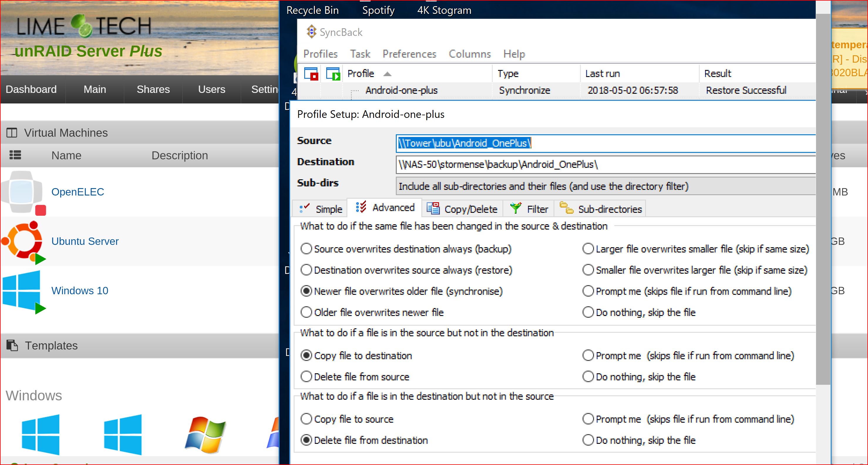Viewport: 868px width, 465px height.
Task: Select Older file overwrites newer file
Action: coord(306,312)
